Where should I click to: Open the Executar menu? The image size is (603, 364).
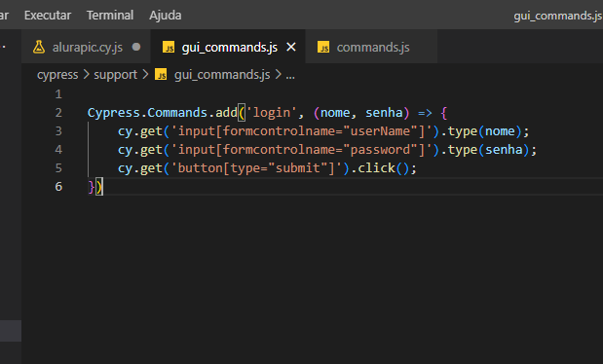coord(48,16)
